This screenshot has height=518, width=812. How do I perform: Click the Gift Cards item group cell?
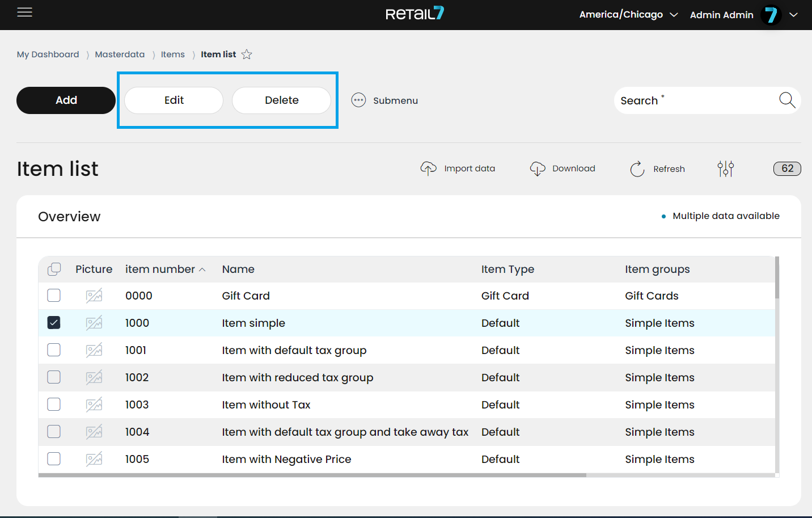click(x=652, y=296)
